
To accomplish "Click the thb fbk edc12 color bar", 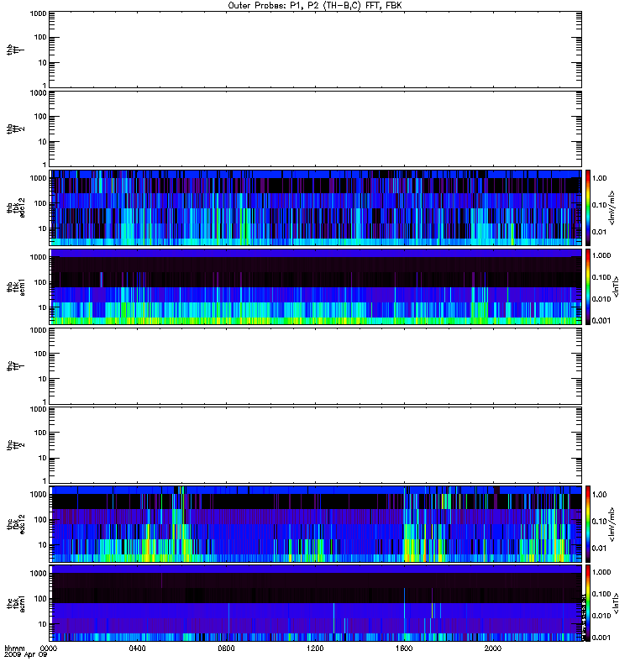I will [588, 207].
